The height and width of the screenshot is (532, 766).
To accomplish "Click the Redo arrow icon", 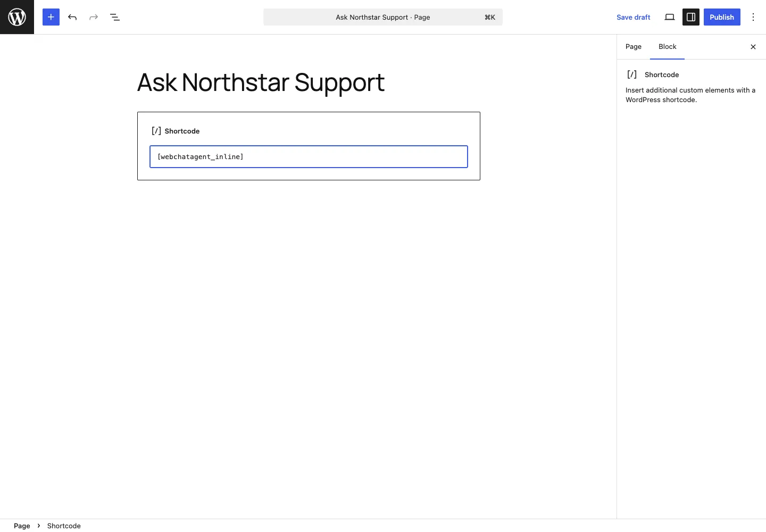I will coord(94,17).
